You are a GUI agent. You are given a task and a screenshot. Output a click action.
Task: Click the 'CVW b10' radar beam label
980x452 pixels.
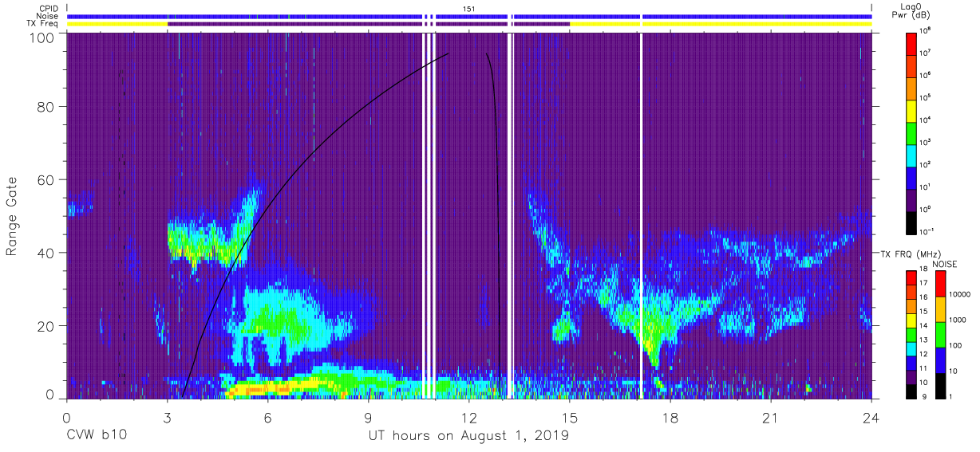point(96,436)
